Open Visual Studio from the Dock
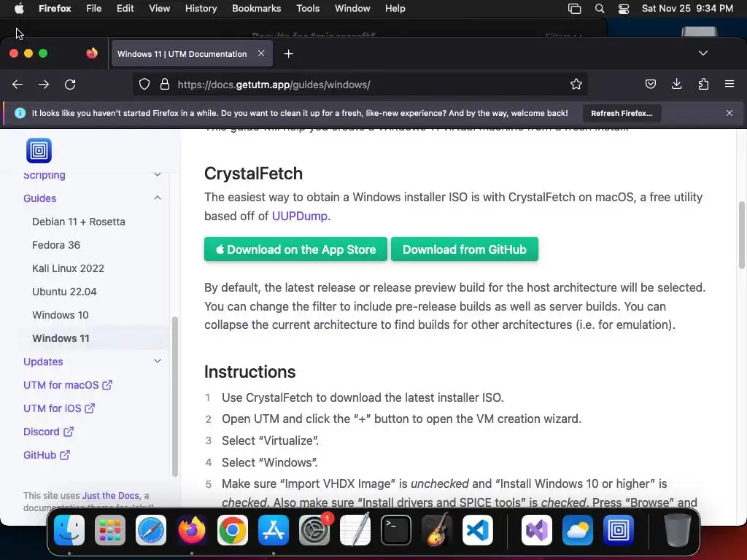The image size is (747, 560). point(537,530)
